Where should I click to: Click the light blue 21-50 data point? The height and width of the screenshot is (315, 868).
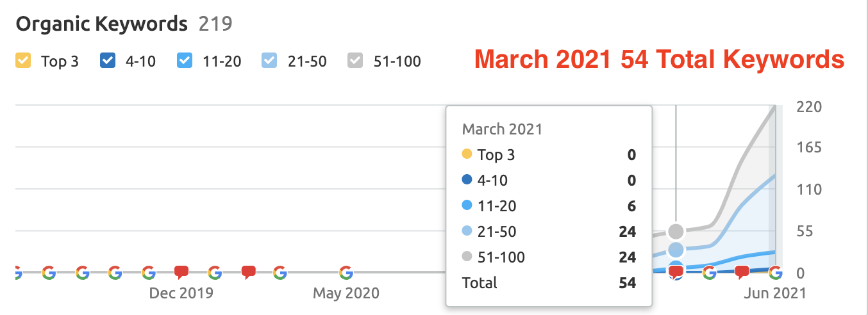pos(676,250)
